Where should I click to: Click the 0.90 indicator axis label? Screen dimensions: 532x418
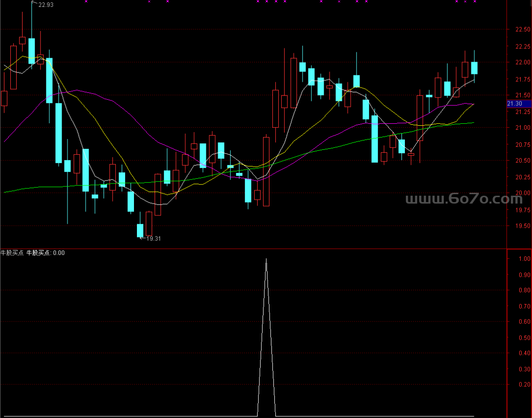point(525,275)
